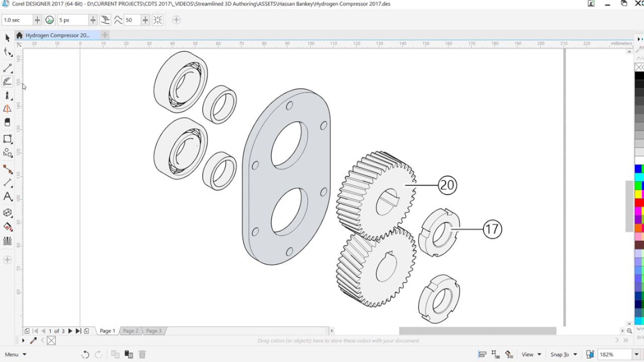Pick the Mirror reflect tool
644x362 pixels.
pyautogui.click(x=8, y=109)
